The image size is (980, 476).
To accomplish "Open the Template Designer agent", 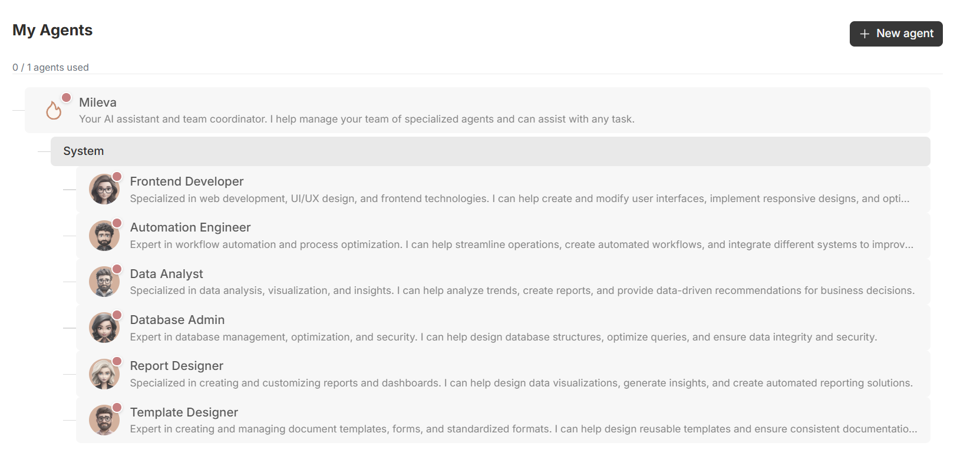I will coord(184,412).
